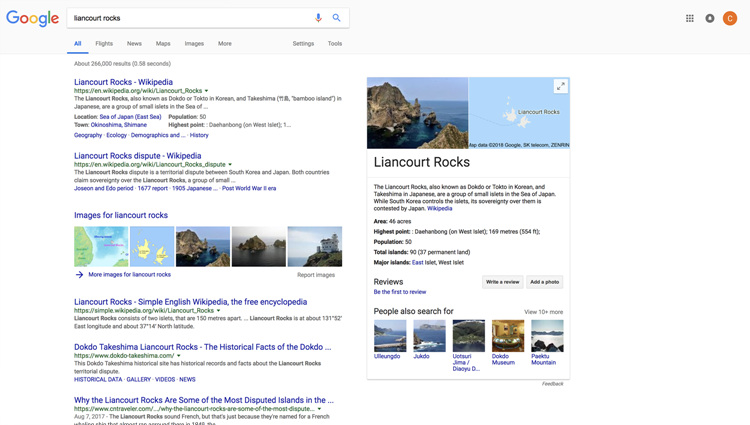This screenshot has width=750, height=425.
Task: Click Be the first to review
Action: tap(400, 292)
